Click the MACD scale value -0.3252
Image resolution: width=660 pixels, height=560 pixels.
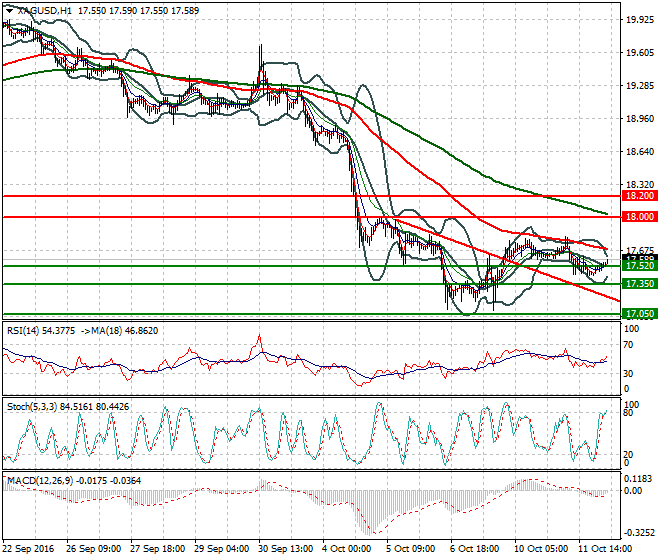pos(639,533)
